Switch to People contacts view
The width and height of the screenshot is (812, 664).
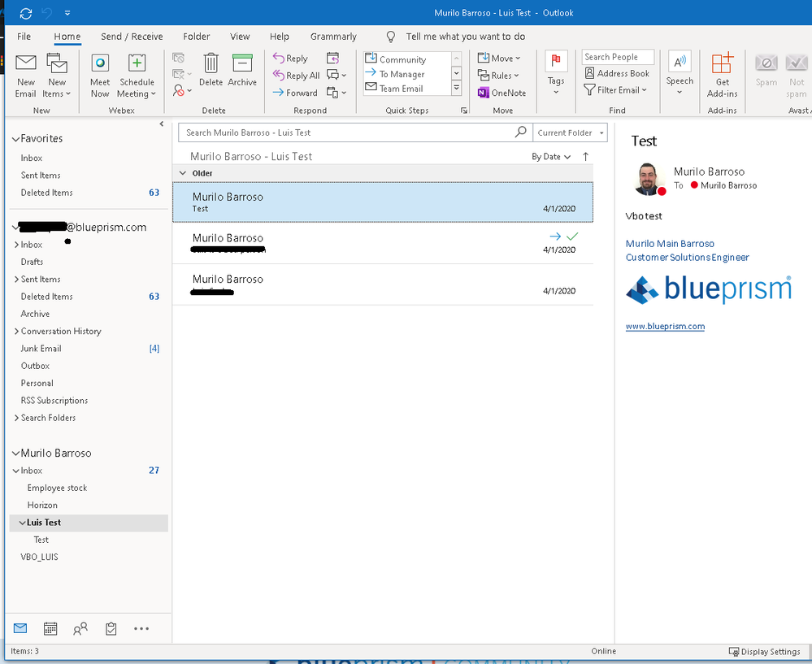(80, 628)
